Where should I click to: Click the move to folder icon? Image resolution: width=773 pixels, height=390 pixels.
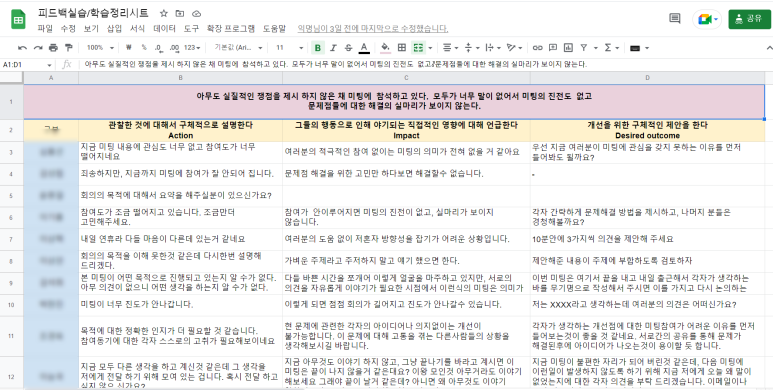(x=180, y=13)
